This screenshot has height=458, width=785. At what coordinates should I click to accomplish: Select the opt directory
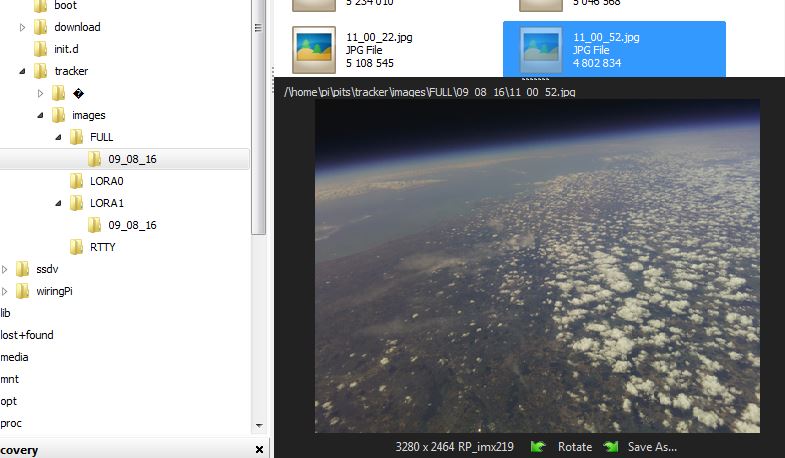tap(9, 401)
